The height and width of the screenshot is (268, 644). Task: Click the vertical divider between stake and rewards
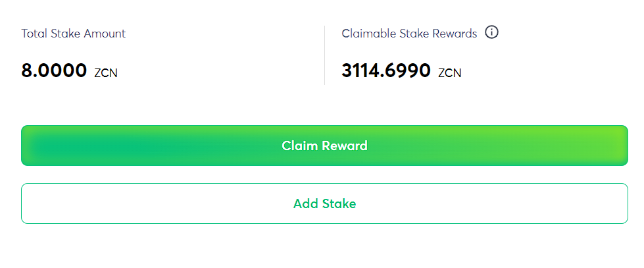click(x=325, y=55)
